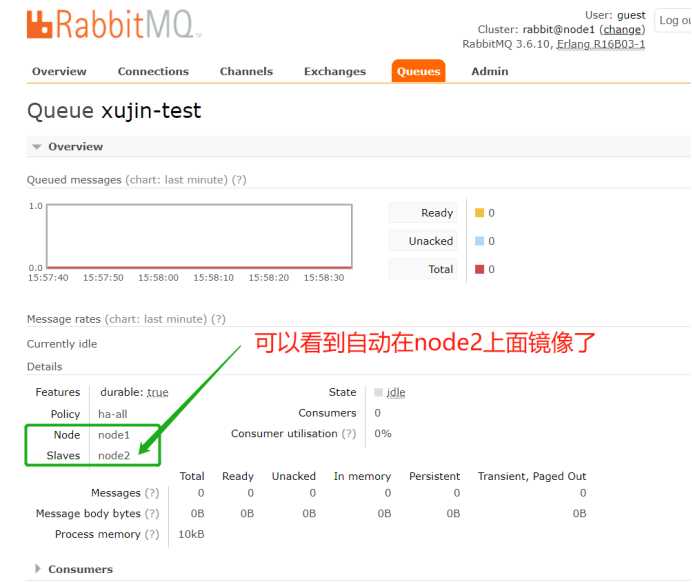
Task: Click the idle state indicator
Action: pyautogui.click(x=396, y=392)
